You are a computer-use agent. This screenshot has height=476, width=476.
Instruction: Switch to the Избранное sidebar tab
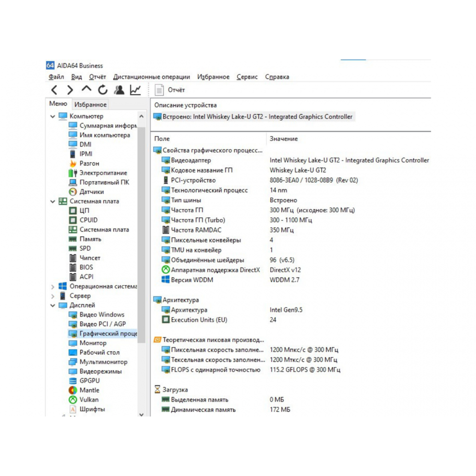(90, 104)
